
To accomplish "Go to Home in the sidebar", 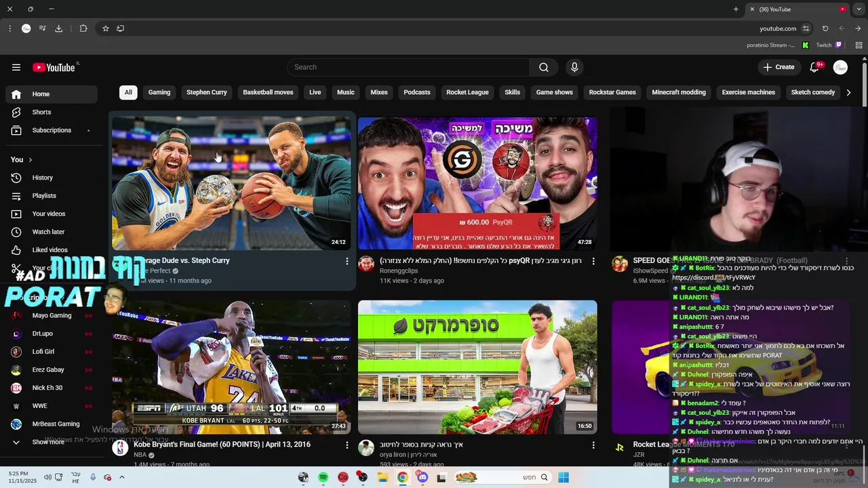I will click(x=52, y=94).
